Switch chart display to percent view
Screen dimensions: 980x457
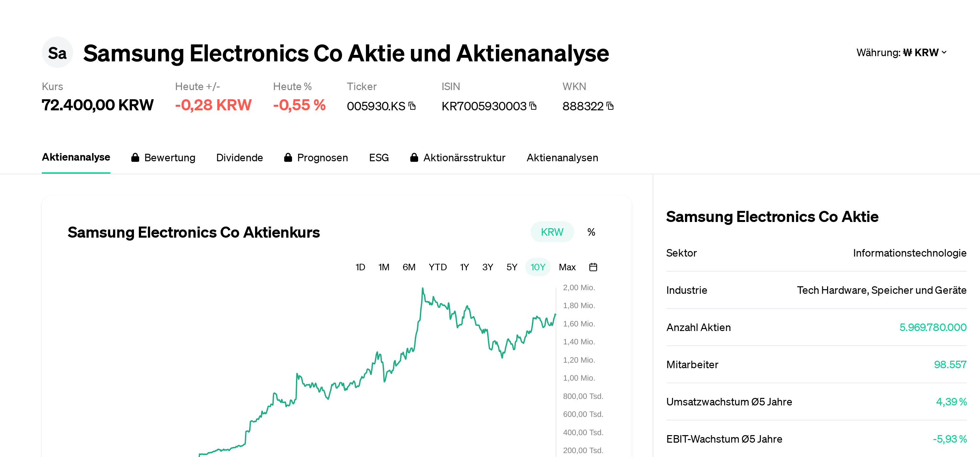pos(591,231)
